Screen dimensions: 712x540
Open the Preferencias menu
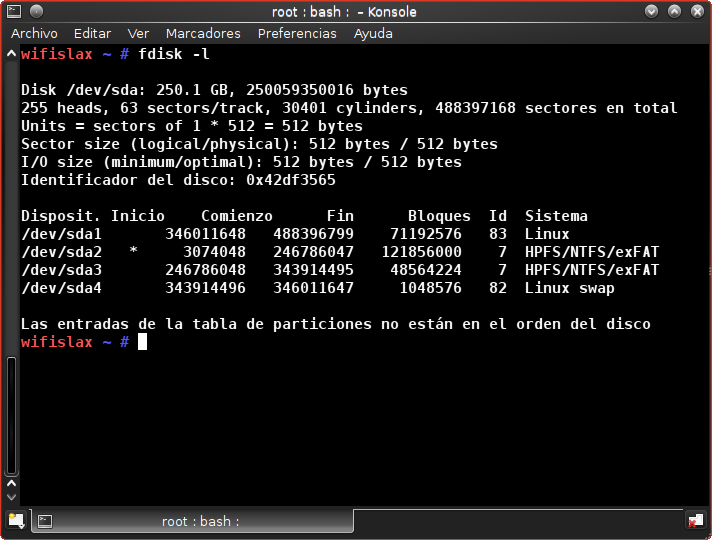(297, 33)
